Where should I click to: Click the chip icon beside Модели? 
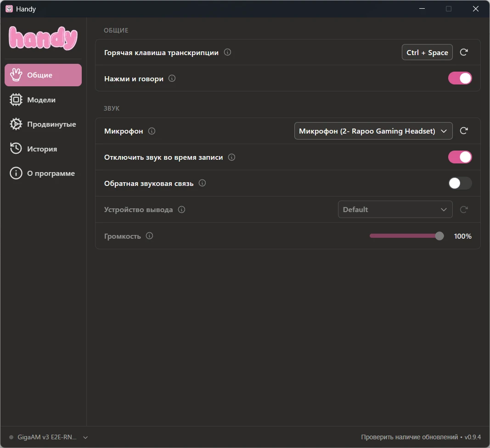(16, 100)
